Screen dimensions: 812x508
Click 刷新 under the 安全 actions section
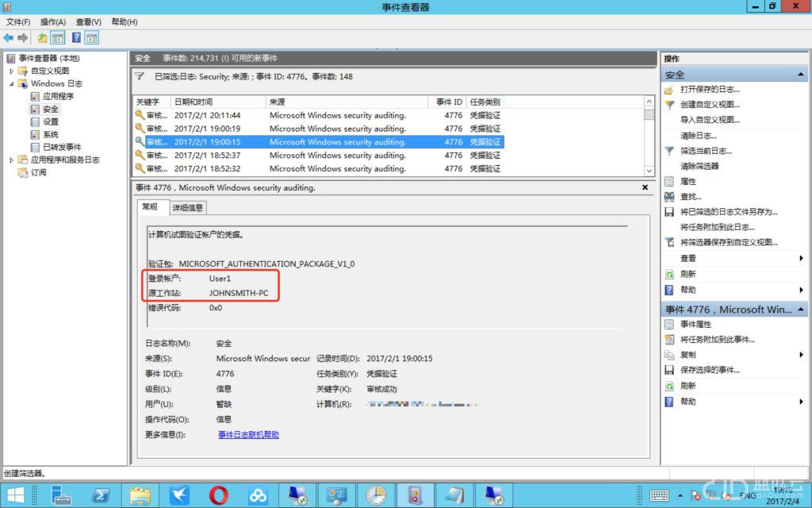pyautogui.click(x=688, y=274)
